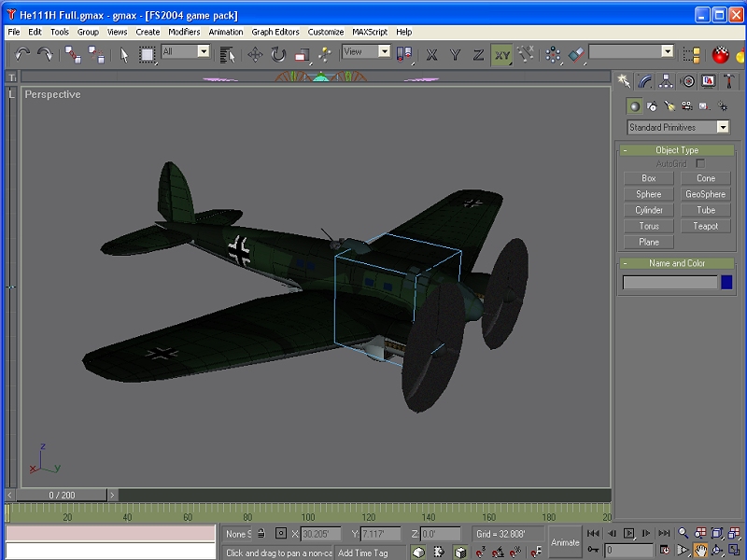The height and width of the screenshot is (560, 747).
Task: Open the Hierarchy panel tab
Action: (x=666, y=81)
